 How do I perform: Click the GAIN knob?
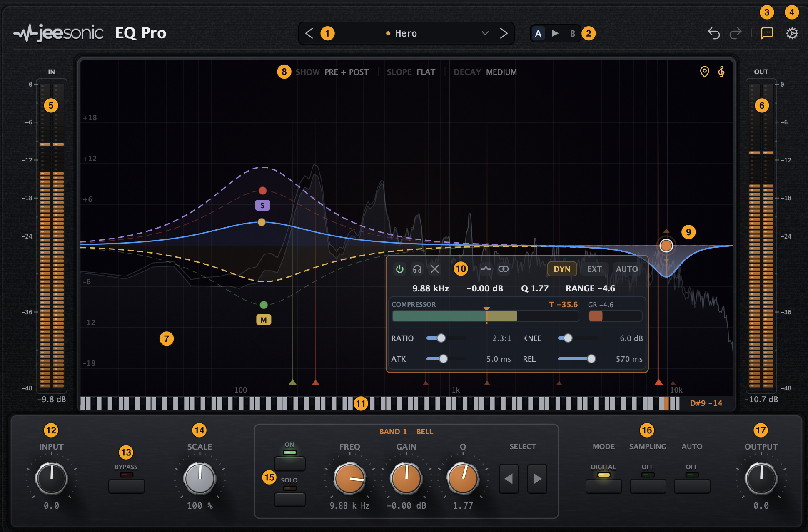[406, 478]
